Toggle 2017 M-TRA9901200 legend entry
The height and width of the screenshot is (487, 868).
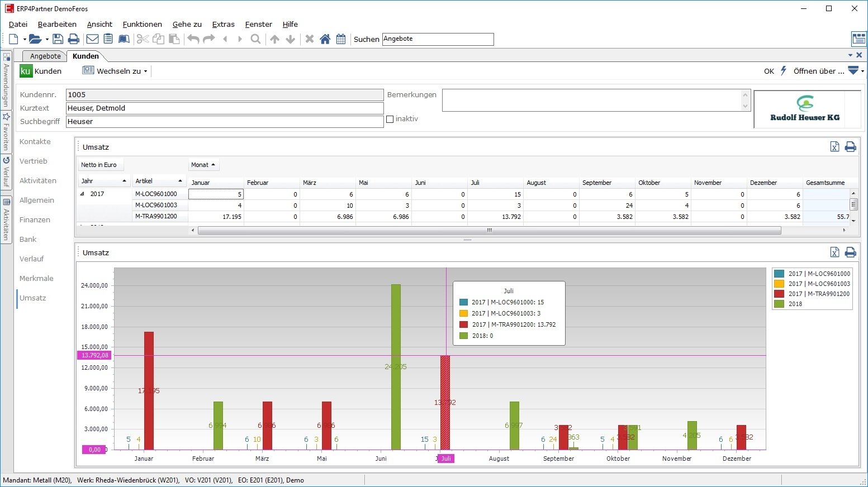tap(818, 294)
